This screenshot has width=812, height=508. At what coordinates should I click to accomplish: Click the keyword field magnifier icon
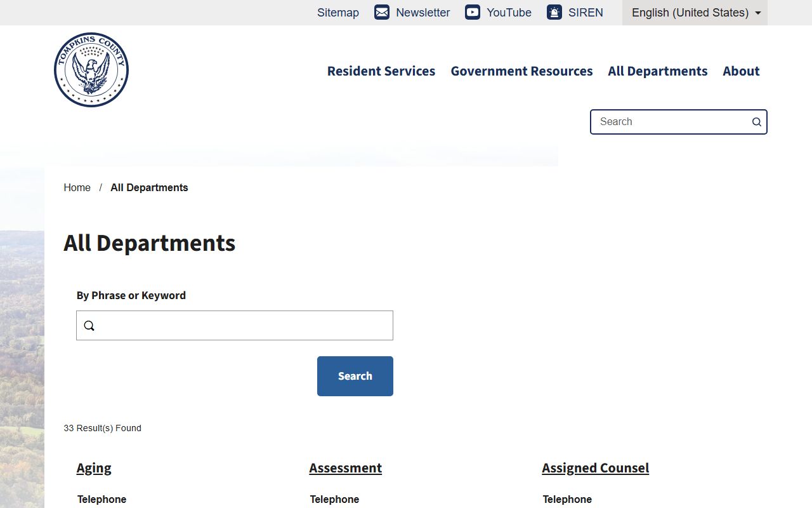tap(89, 326)
